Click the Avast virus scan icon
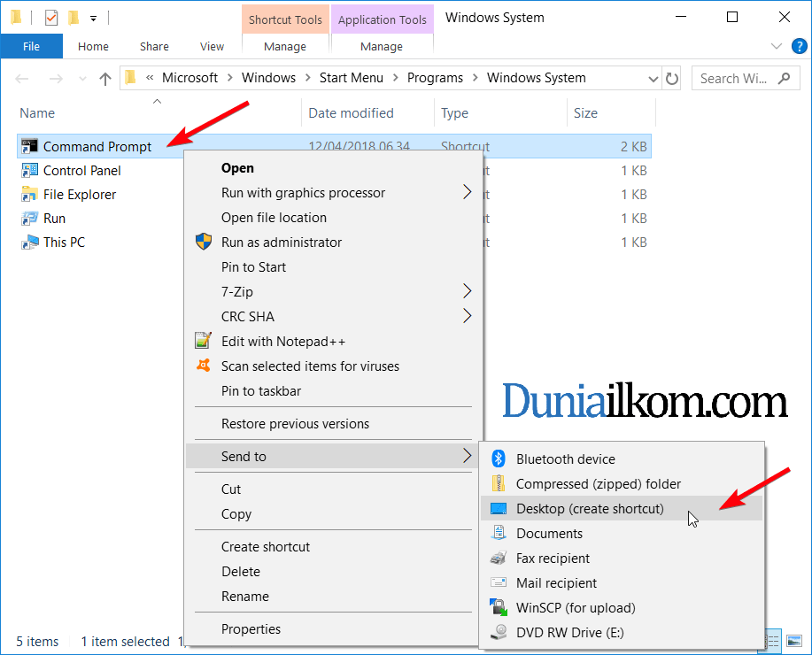The image size is (812, 655). point(203,366)
